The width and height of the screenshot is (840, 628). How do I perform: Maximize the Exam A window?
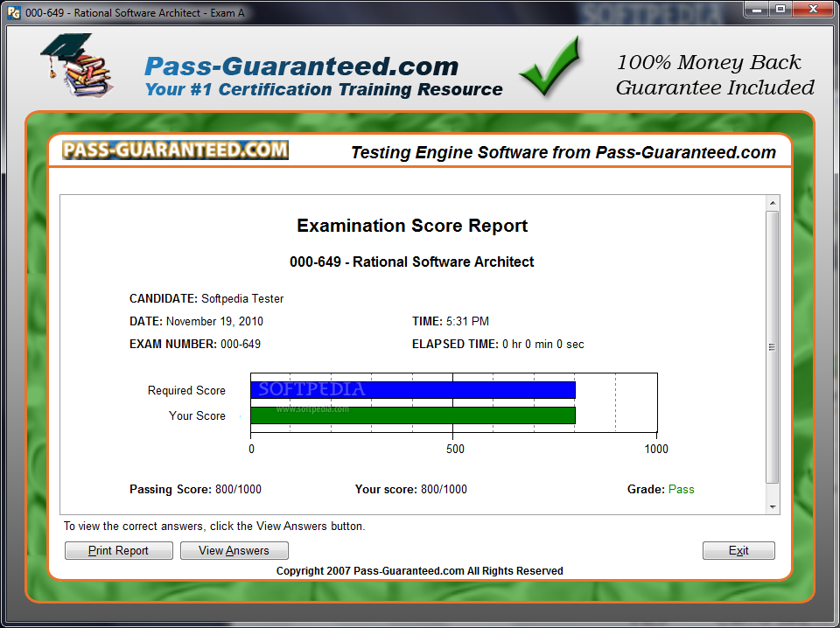click(x=781, y=9)
